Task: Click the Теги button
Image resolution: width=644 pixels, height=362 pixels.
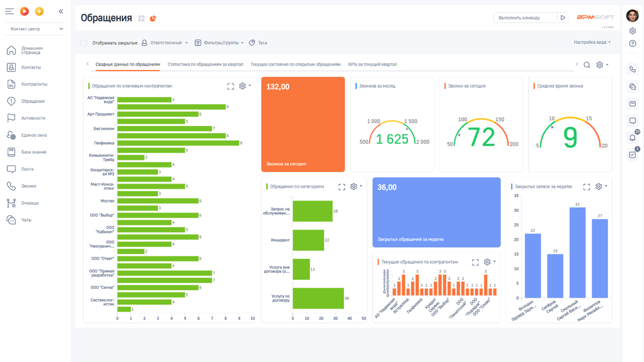Action: click(x=258, y=43)
